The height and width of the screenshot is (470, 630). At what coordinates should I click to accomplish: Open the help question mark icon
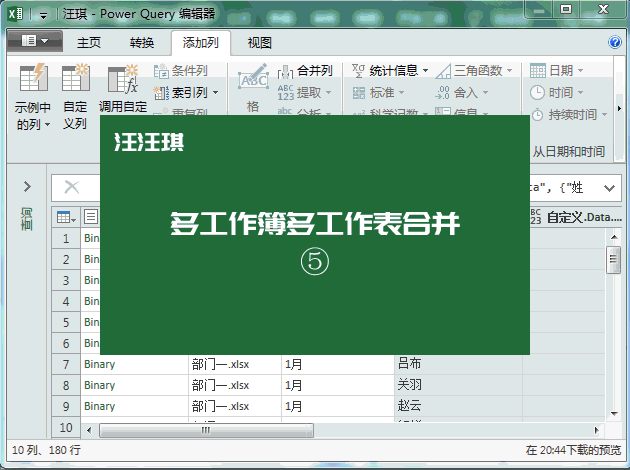pos(615,42)
